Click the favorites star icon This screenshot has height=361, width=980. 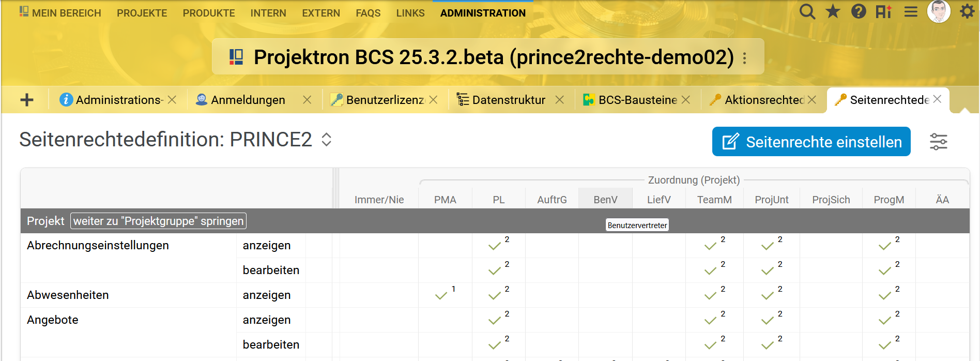pos(833,11)
